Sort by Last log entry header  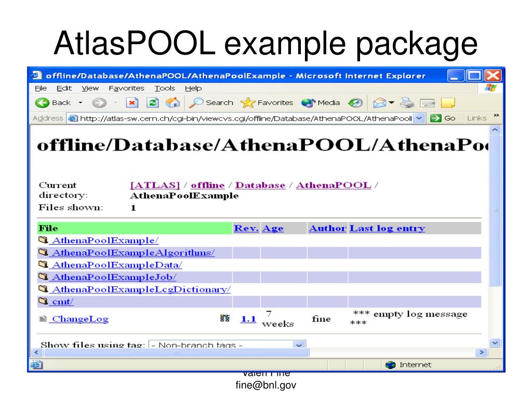point(387,229)
